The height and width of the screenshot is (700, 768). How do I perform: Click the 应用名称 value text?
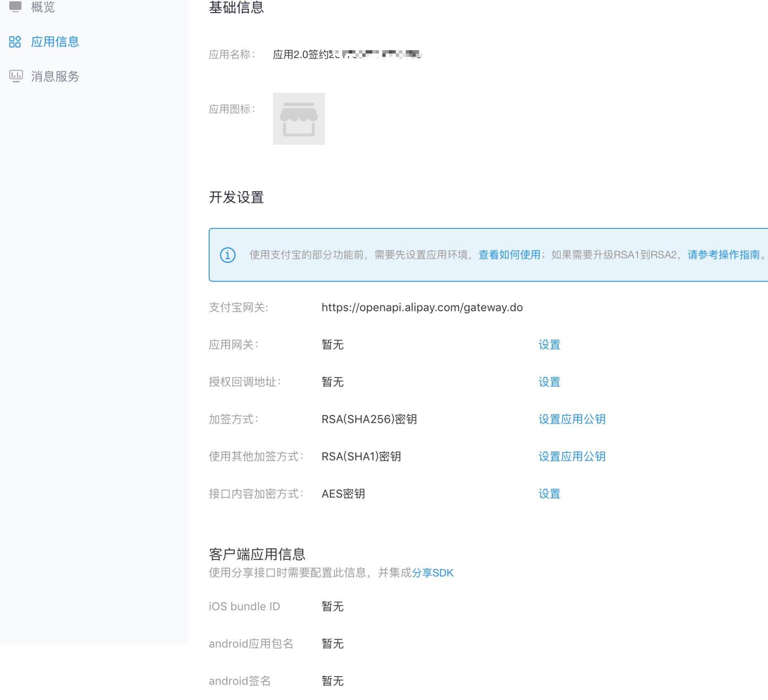click(347, 54)
